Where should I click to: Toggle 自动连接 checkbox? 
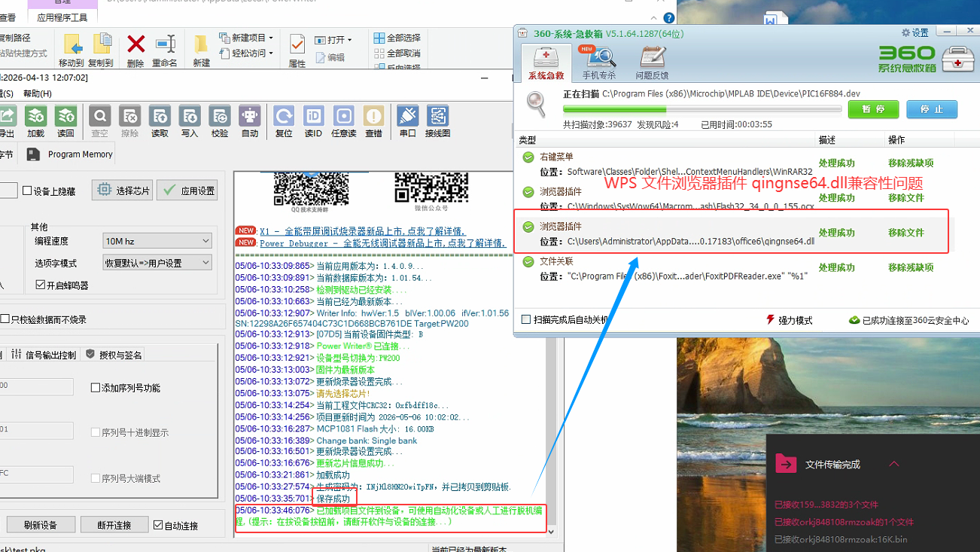(158, 525)
